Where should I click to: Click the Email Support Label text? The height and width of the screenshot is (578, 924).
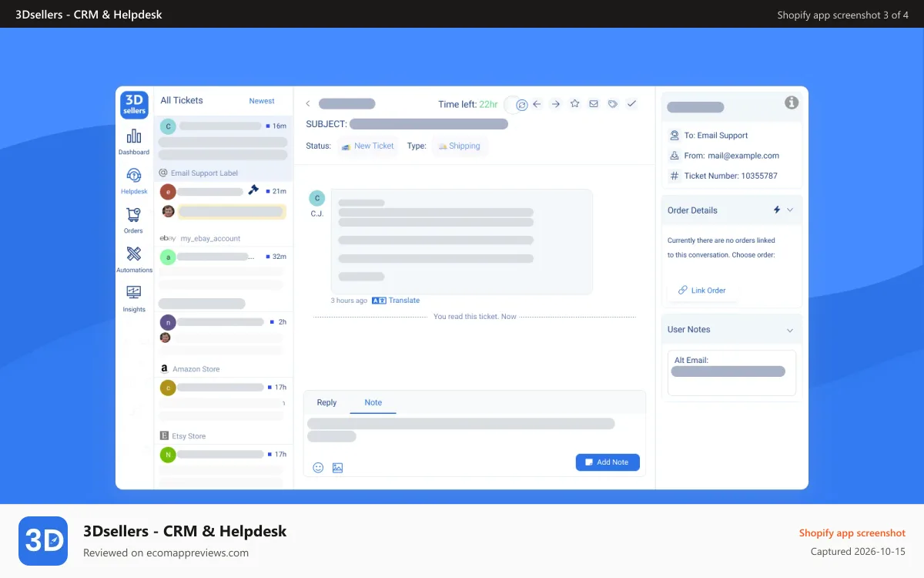point(204,173)
